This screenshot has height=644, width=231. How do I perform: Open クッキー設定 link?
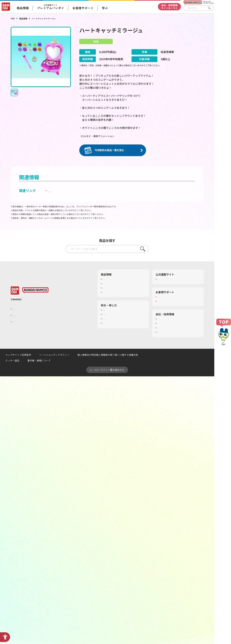[13, 361]
